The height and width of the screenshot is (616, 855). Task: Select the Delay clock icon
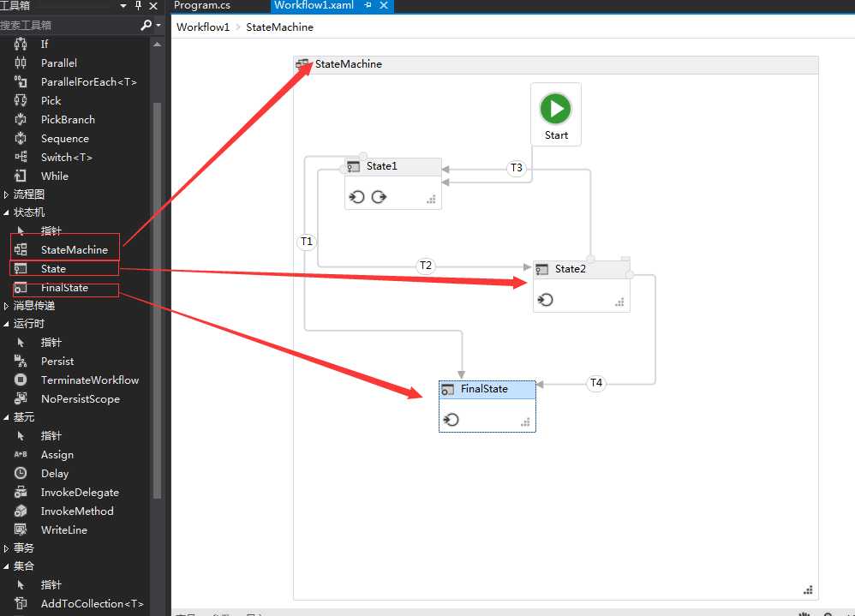pyautogui.click(x=21, y=473)
